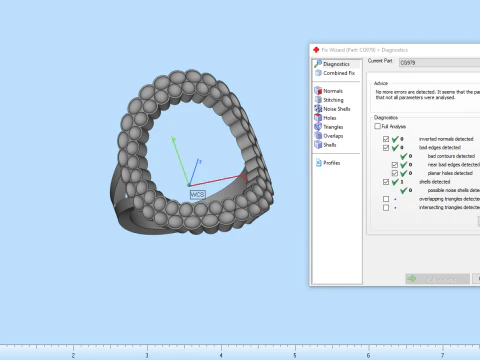This screenshot has height=360, width=480.
Task: Click the Current Part field showing CG979
Action: click(439, 63)
